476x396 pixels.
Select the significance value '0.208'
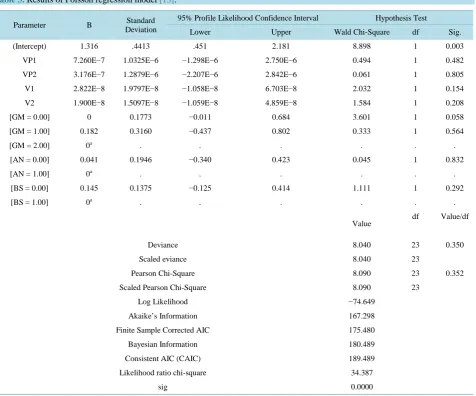click(455, 103)
